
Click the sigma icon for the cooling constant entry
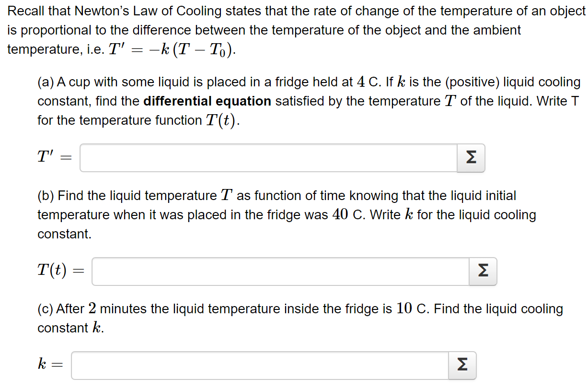pos(462,366)
